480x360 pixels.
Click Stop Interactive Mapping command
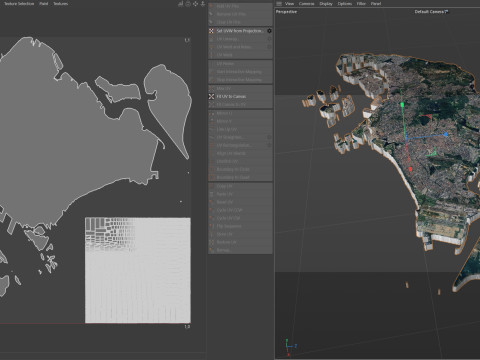(x=240, y=80)
